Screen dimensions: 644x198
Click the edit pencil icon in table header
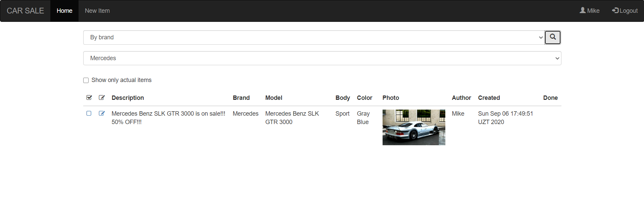point(102,97)
